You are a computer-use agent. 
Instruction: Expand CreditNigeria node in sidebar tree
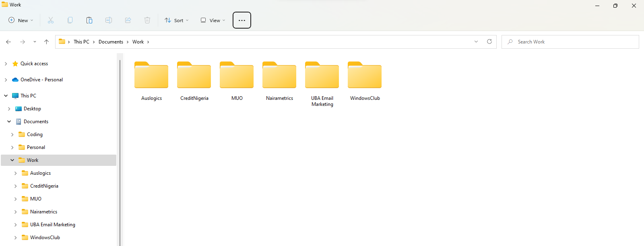(15, 186)
